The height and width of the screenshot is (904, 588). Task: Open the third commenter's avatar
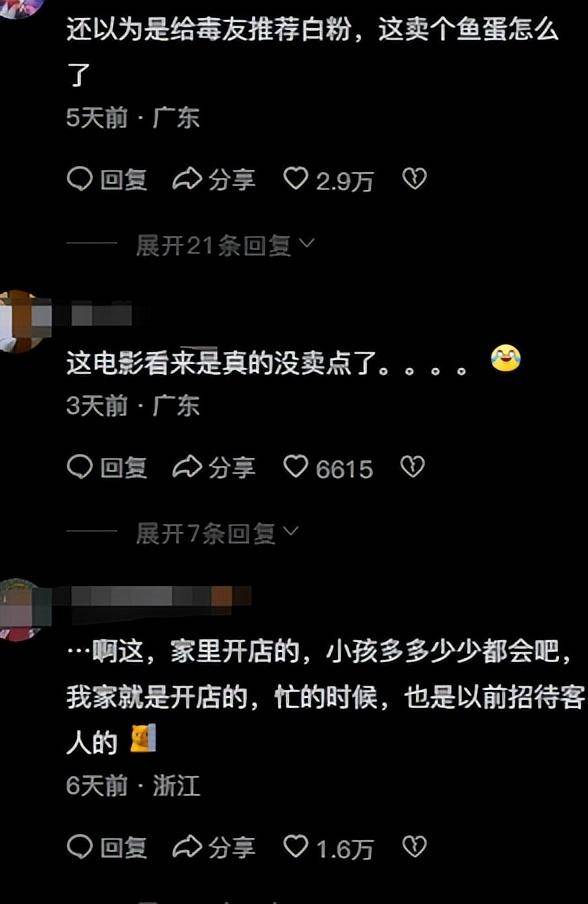(20, 609)
